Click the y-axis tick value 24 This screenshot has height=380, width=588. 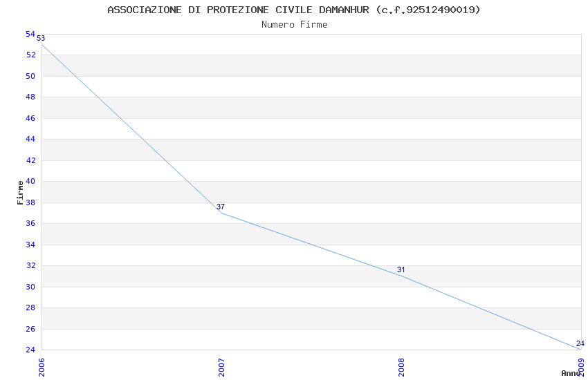click(30, 350)
